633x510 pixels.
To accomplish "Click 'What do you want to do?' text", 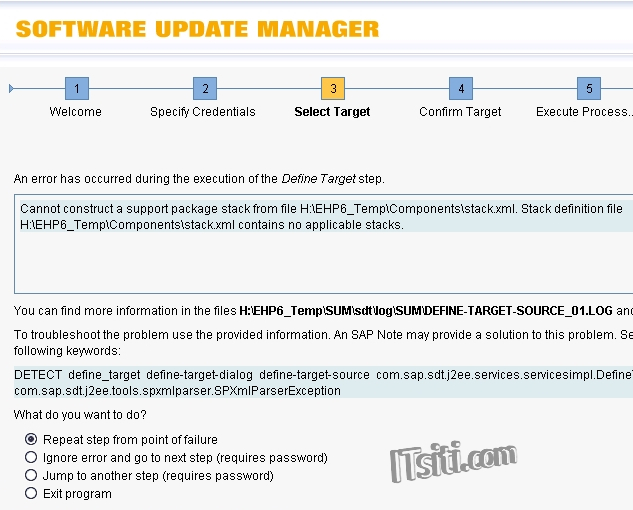I will coord(80,415).
